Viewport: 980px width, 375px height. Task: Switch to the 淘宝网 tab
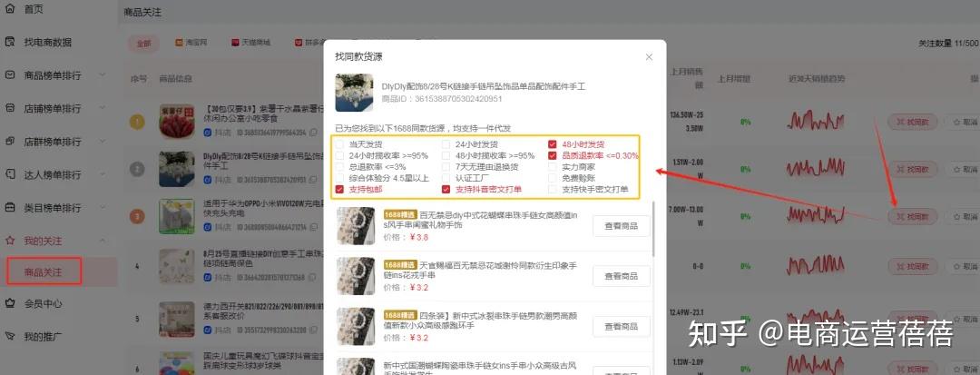pyautogui.click(x=191, y=43)
